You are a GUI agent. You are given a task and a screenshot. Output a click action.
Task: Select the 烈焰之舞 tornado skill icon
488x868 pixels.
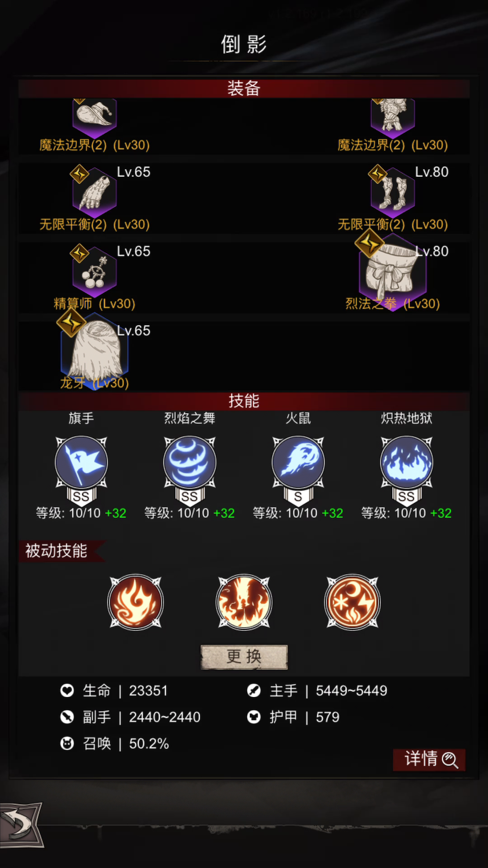[x=190, y=462]
